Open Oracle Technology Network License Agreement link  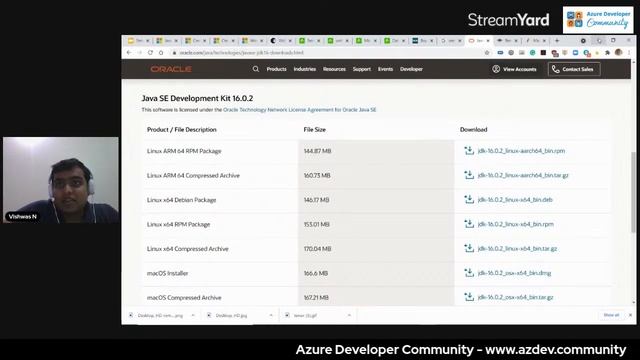300,110
